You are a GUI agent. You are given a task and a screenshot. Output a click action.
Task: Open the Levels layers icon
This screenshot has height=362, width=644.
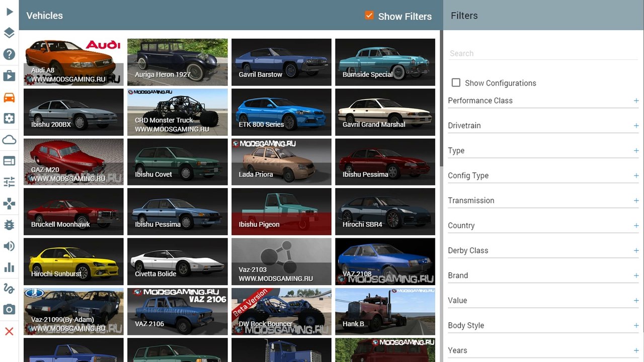(9, 33)
